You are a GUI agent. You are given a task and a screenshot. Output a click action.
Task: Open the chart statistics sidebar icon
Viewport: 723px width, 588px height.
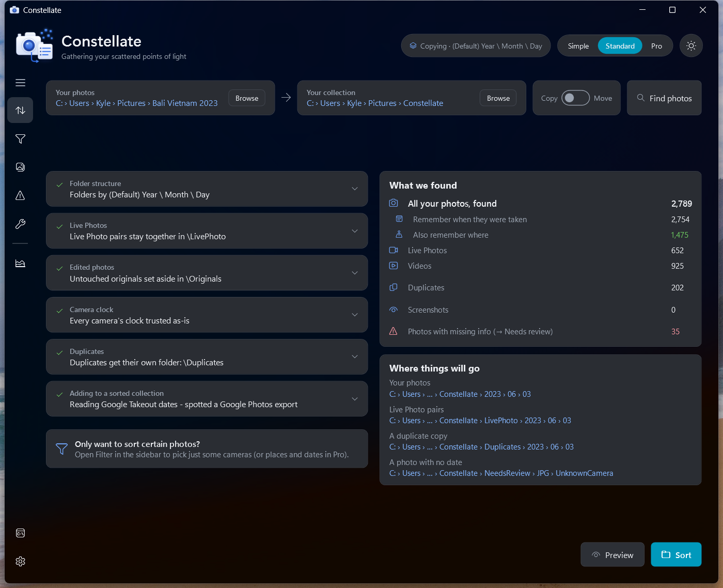tap(20, 264)
